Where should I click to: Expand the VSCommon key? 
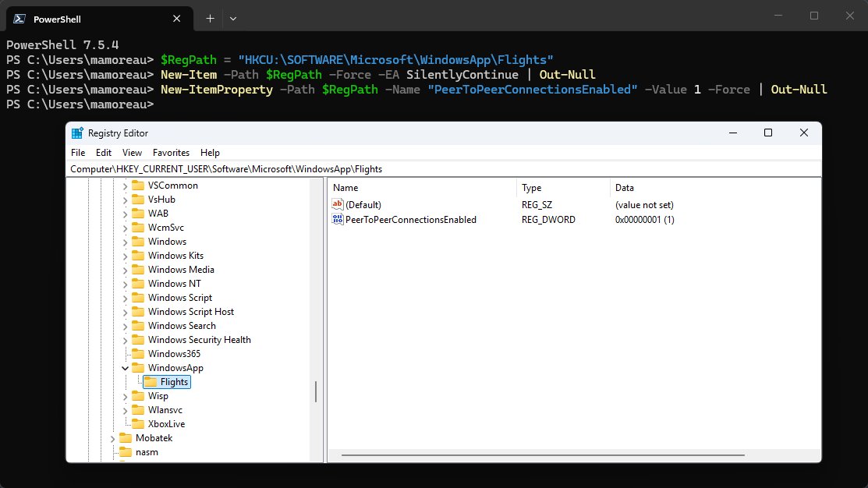pyautogui.click(x=125, y=186)
